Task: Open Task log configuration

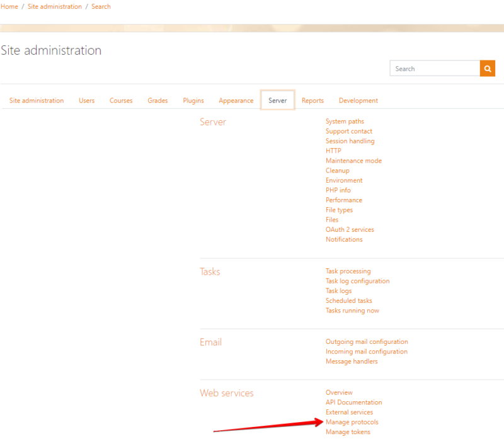Action: (357, 281)
